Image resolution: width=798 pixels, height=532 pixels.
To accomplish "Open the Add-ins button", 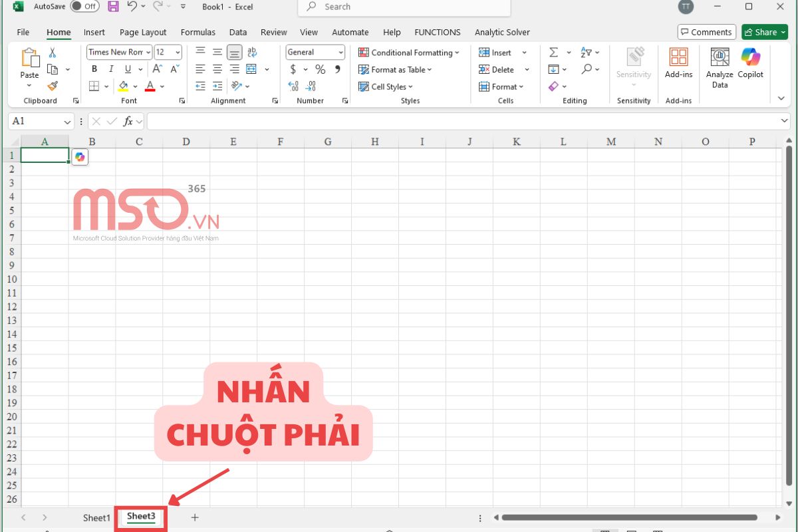I will tap(678, 63).
